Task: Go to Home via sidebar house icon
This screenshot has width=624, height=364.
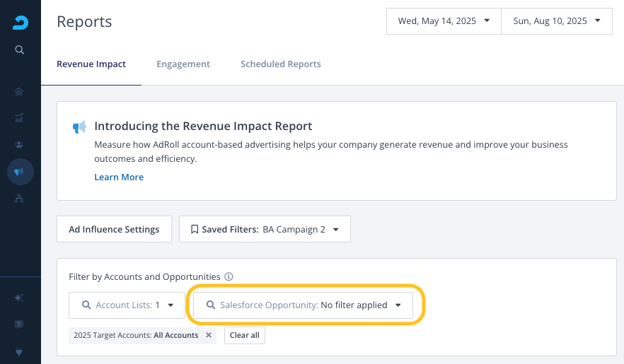Action: tap(20, 91)
